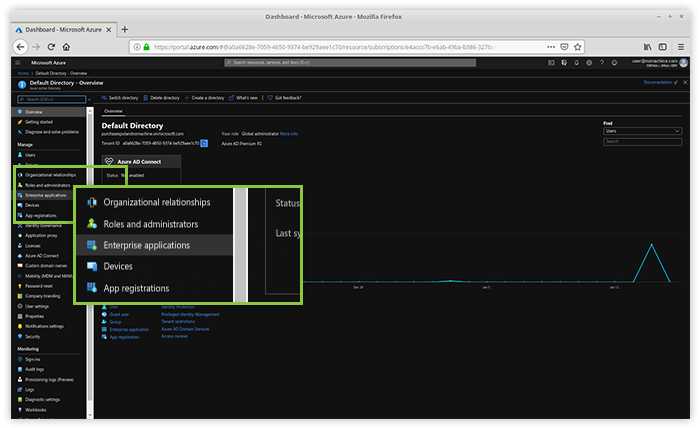Image resolution: width=700 pixels, height=428 pixels.
Task: Click the Guest user create link
Action: [119, 314]
